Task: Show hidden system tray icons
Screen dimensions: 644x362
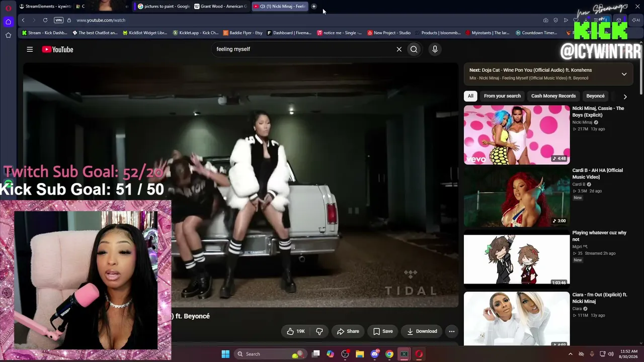Action: click(x=570, y=354)
